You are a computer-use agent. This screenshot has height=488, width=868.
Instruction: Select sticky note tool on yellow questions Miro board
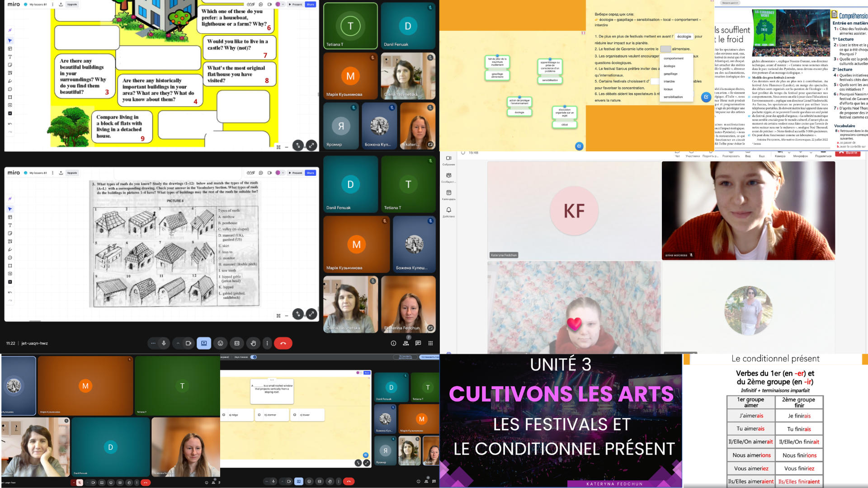(10, 65)
